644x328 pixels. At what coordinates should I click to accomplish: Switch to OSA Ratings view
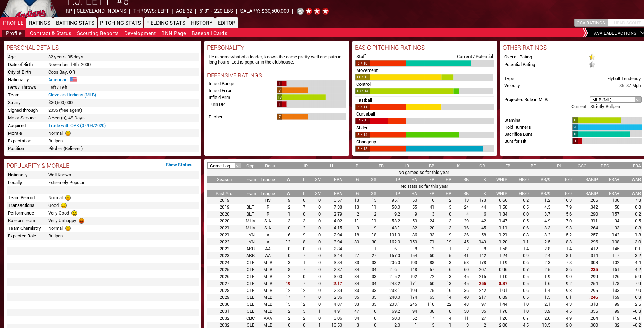coord(591,23)
